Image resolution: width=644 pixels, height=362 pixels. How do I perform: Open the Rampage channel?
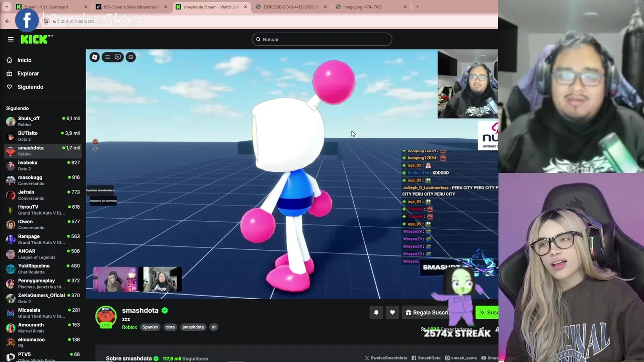click(43, 239)
